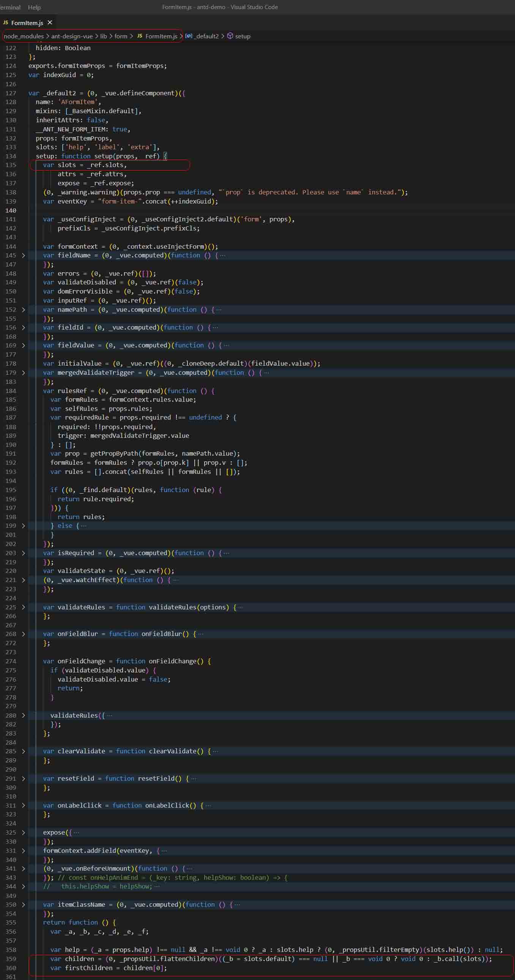Close the FormItem.js editor tab
The image size is (515, 980).
(50, 22)
